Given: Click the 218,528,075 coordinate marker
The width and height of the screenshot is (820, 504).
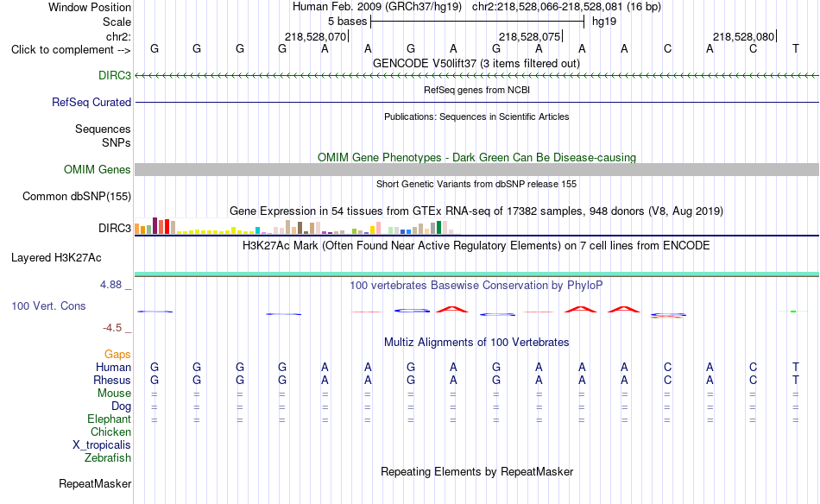Looking at the screenshot, I should (529, 36).
